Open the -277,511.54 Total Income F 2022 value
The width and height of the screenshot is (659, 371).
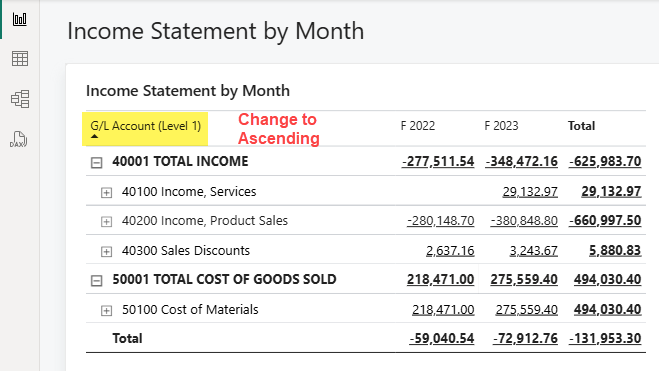point(438,161)
